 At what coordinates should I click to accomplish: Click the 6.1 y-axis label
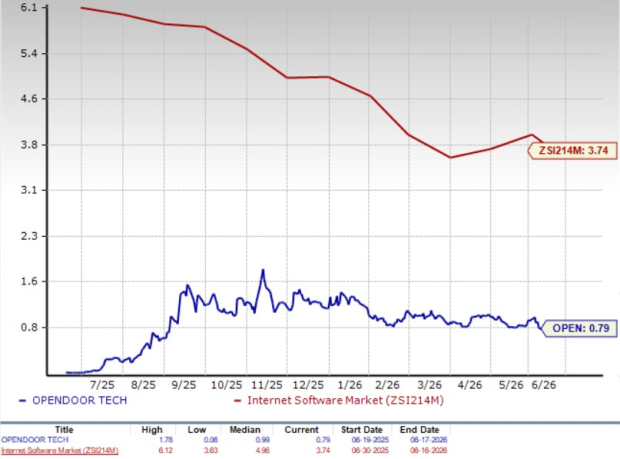pos(28,8)
